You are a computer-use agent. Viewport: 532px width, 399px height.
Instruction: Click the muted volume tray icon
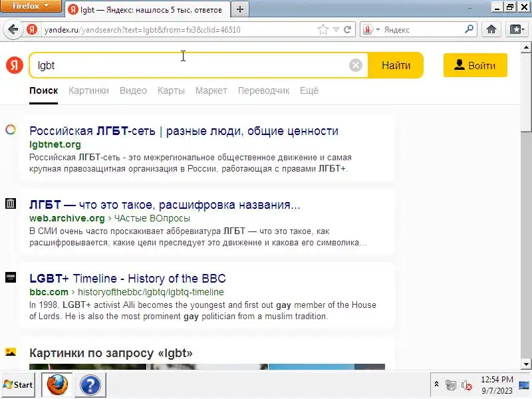tap(467, 386)
